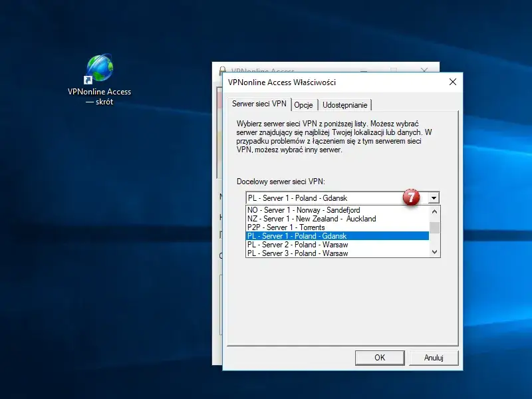
Task: Close the VPNonline Access Właściwości dialog
Action: 452,82
